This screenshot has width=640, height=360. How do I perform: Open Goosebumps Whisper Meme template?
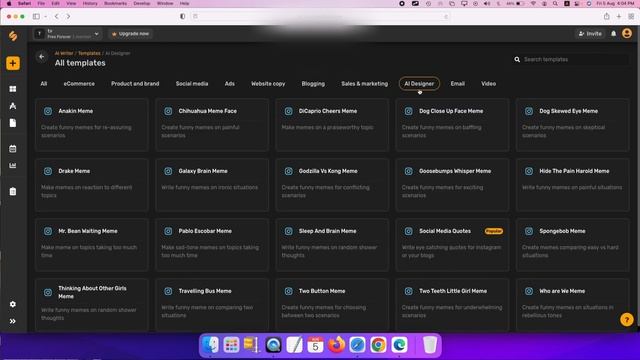pos(452,185)
